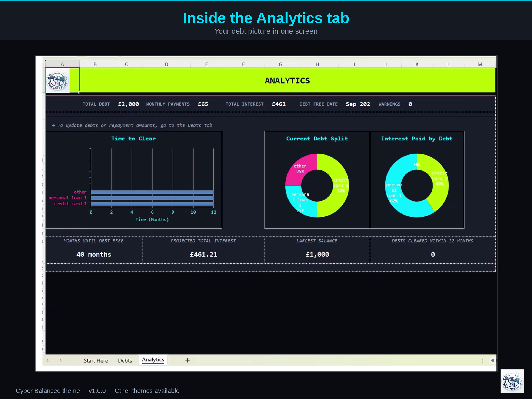Click the £461.21 projected interest value
The height and width of the screenshot is (399, 532).
pyautogui.click(x=203, y=255)
